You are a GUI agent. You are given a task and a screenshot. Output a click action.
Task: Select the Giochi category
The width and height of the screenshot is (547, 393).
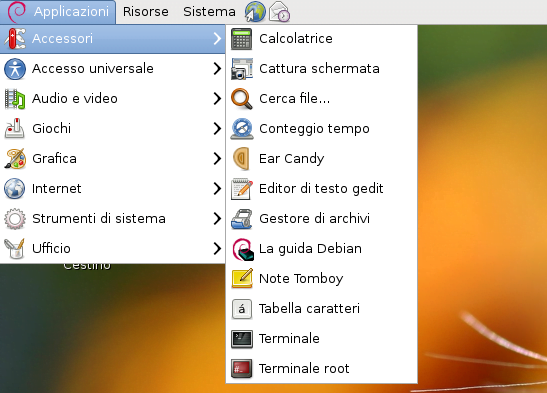112,128
